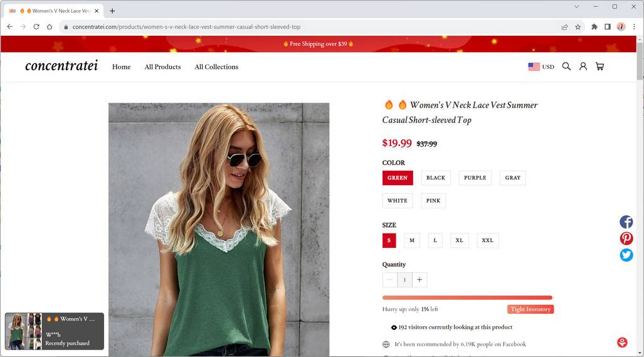Click the $19.99 sale price

(x=397, y=143)
